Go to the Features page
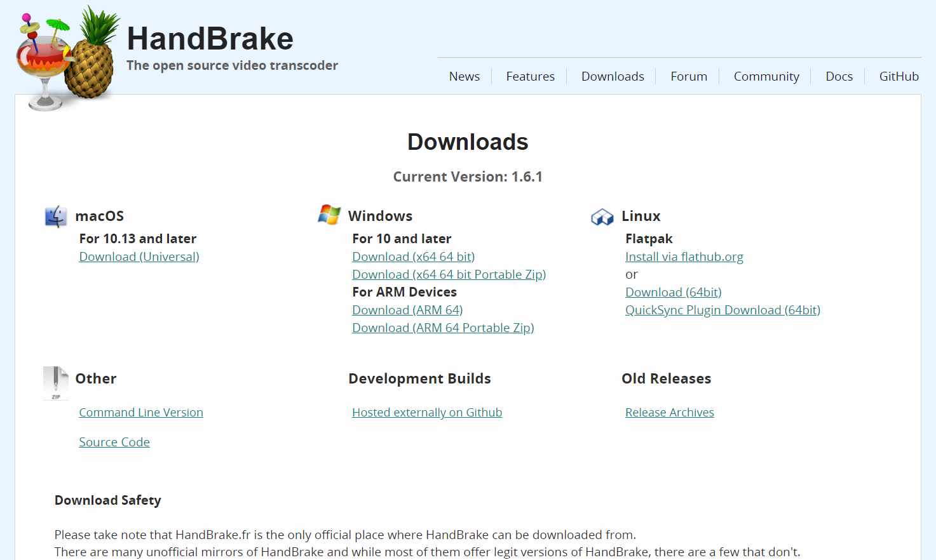This screenshot has width=936, height=560. tap(531, 76)
